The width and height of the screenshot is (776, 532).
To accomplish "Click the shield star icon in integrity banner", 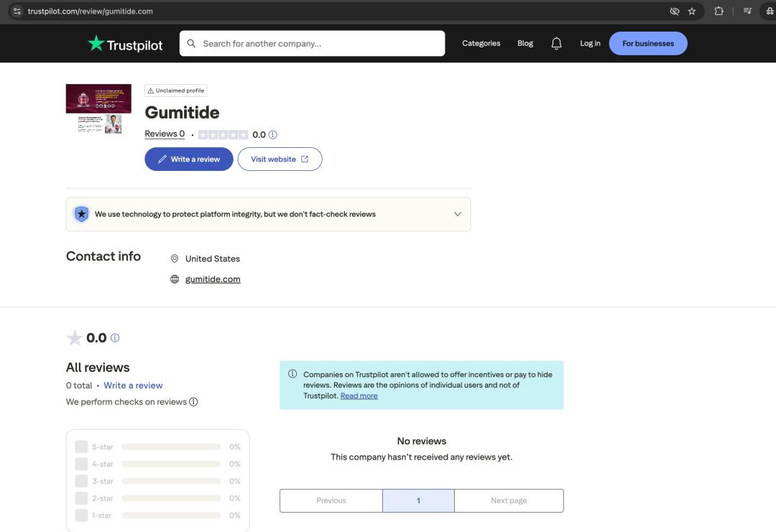I will click(x=82, y=214).
